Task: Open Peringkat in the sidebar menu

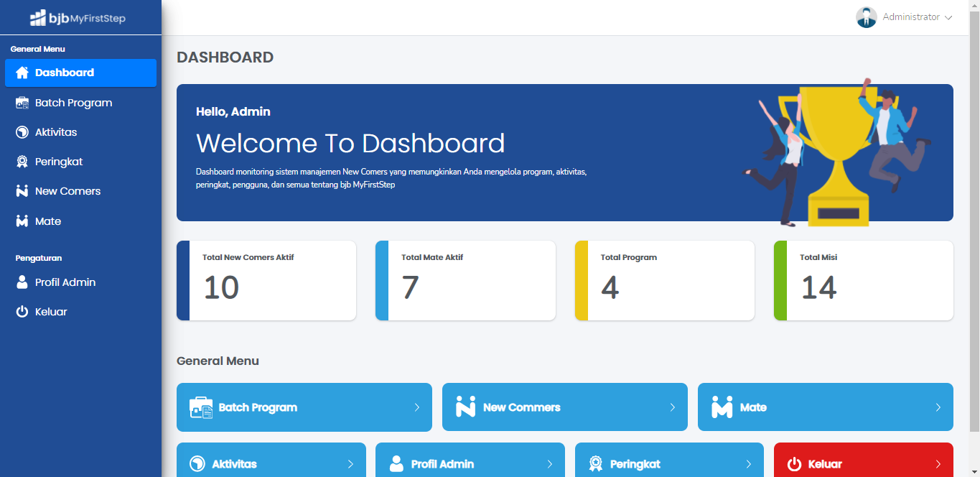Action: 80,162
